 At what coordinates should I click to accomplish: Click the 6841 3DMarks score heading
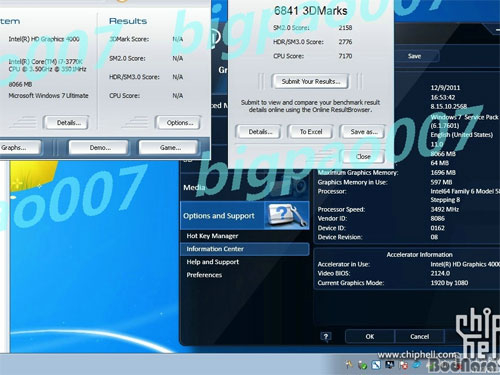click(310, 11)
